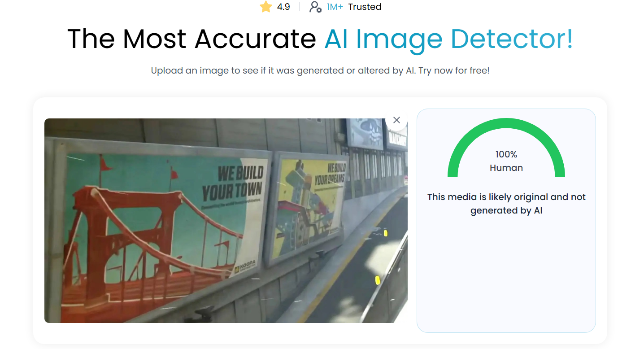
Task: Click the Human result label
Action: (506, 168)
